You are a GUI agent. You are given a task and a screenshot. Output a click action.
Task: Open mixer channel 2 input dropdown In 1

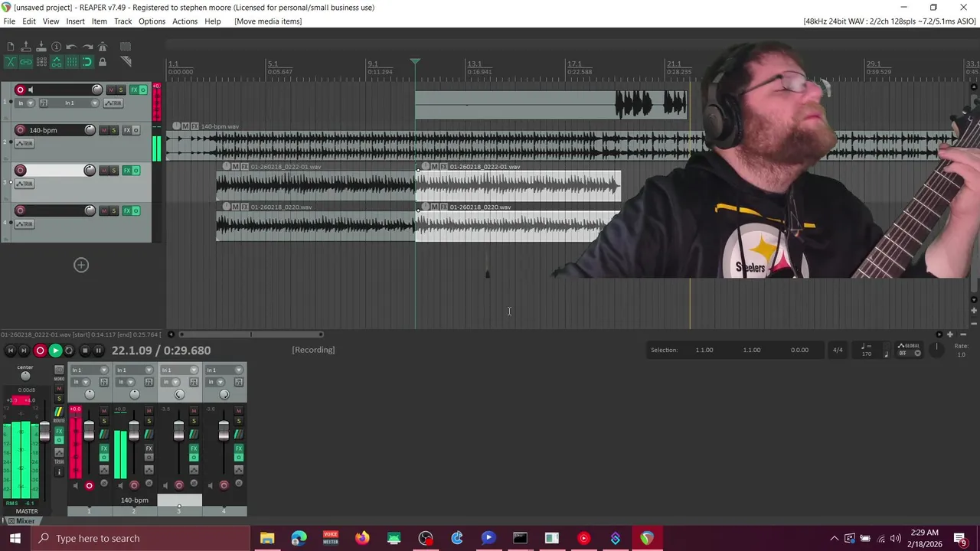(135, 370)
